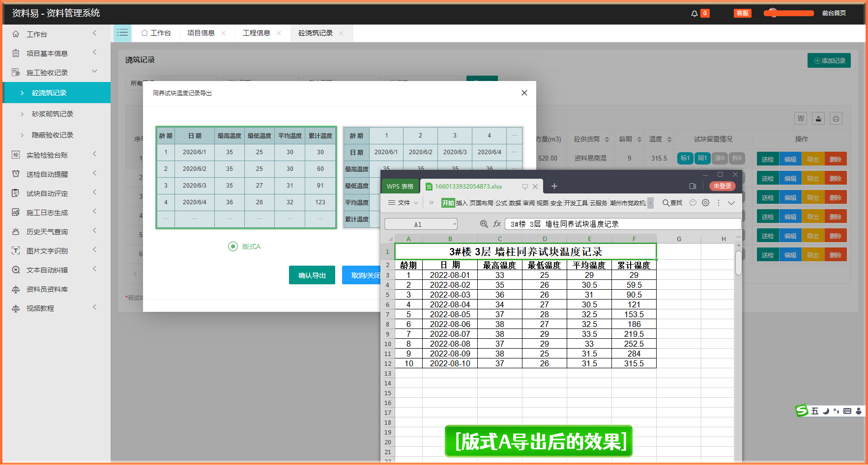Image resolution: width=868 pixels, height=465 pixels.
Task: Expand the 送检自动提醒 chevron
Action: [94, 173]
